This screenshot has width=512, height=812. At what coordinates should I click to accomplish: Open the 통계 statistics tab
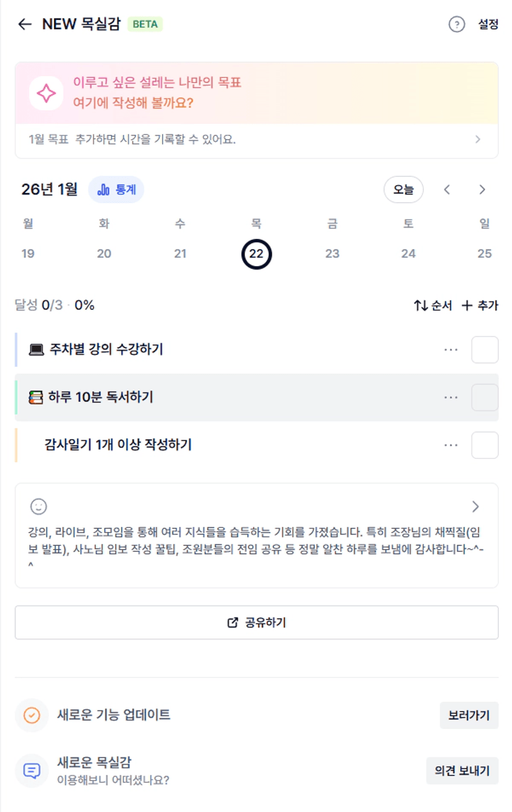(116, 190)
